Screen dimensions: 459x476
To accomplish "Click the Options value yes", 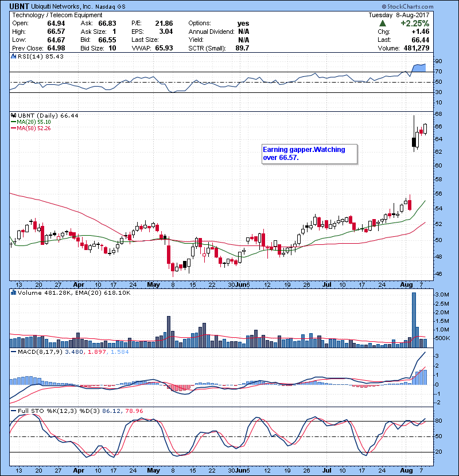I will [243, 24].
